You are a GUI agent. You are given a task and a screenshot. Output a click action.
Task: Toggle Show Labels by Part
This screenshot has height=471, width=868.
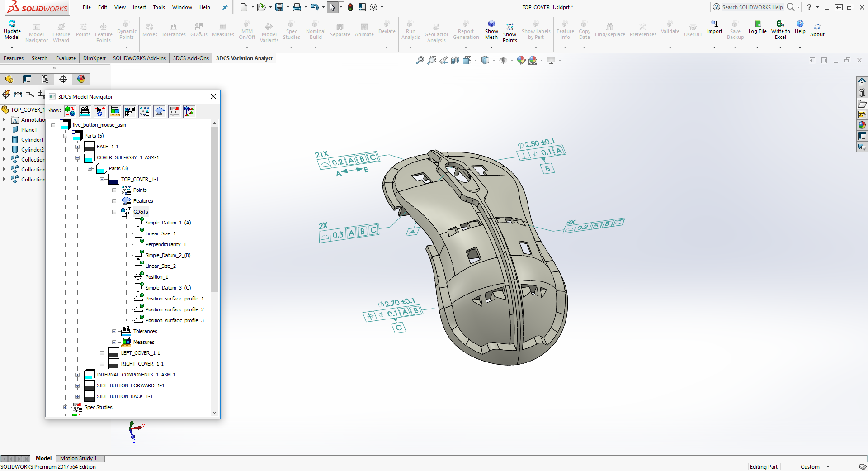click(x=536, y=30)
